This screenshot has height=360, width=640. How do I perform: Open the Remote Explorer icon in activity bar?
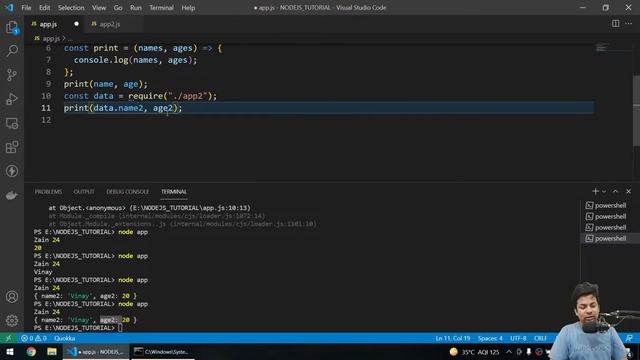(12, 123)
